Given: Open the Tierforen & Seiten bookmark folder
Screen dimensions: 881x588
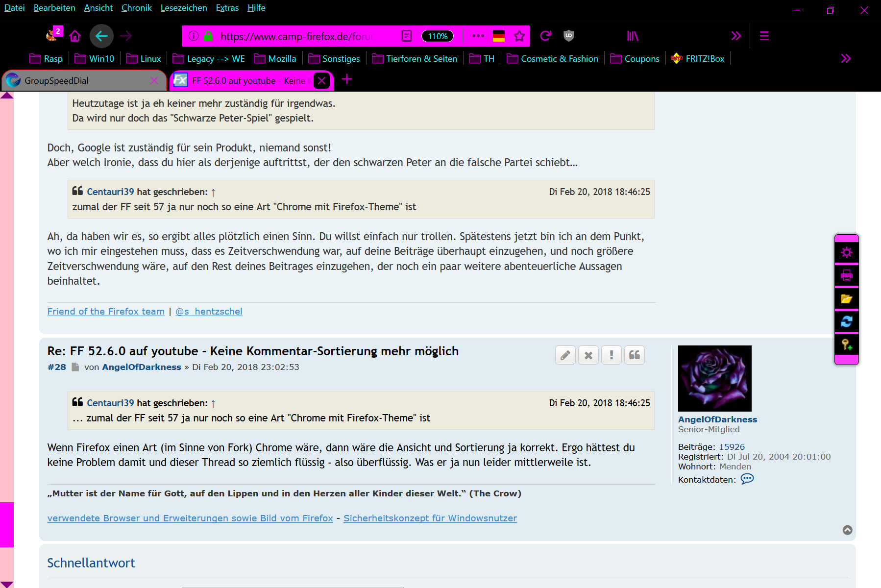Looking at the screenshot, I should (415, 59).
